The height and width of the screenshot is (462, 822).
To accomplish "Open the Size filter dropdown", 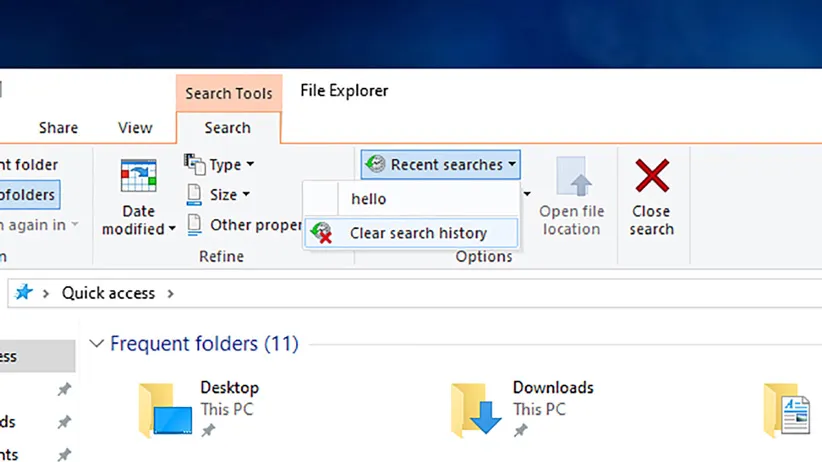I will pos(219,194).
